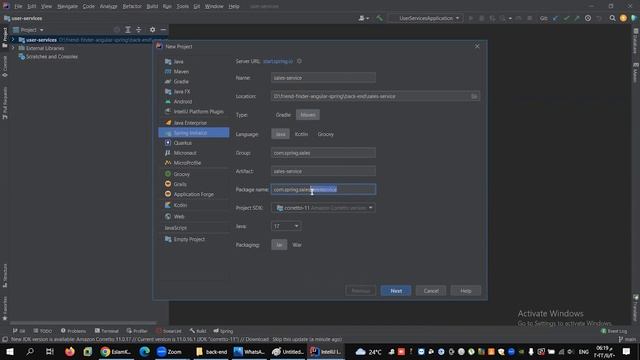
Task: Open Project view selector dropdown
Action: coord(28,30)
